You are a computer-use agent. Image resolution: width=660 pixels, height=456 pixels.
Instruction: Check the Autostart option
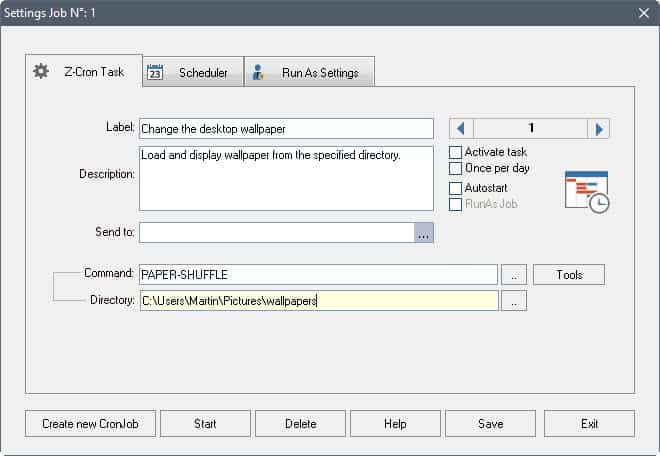(x=456, y=188)
